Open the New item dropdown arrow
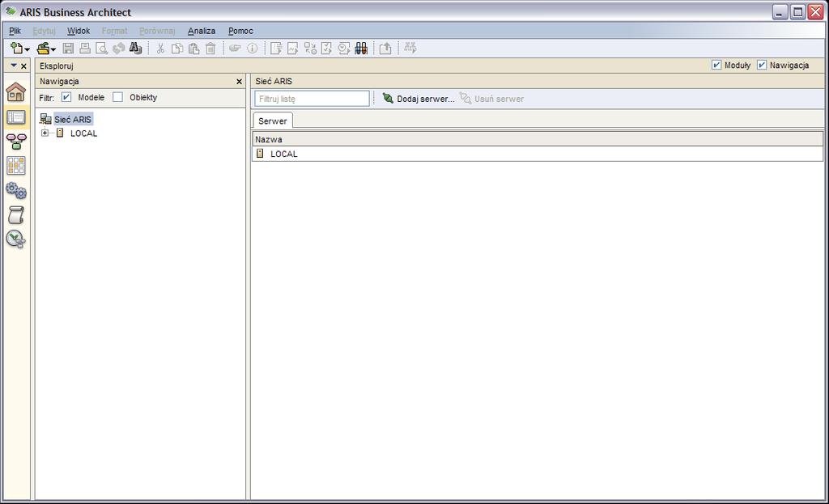 [27, 50]
